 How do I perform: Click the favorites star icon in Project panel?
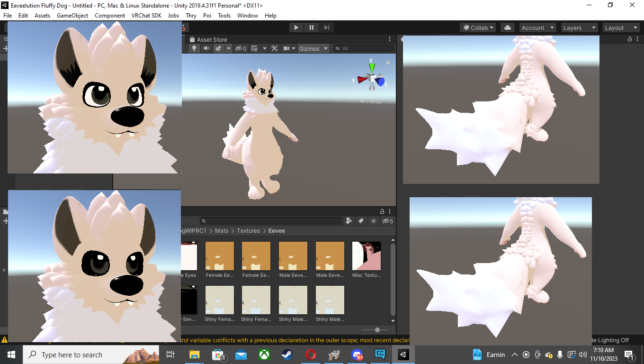(x=373, y=221)
